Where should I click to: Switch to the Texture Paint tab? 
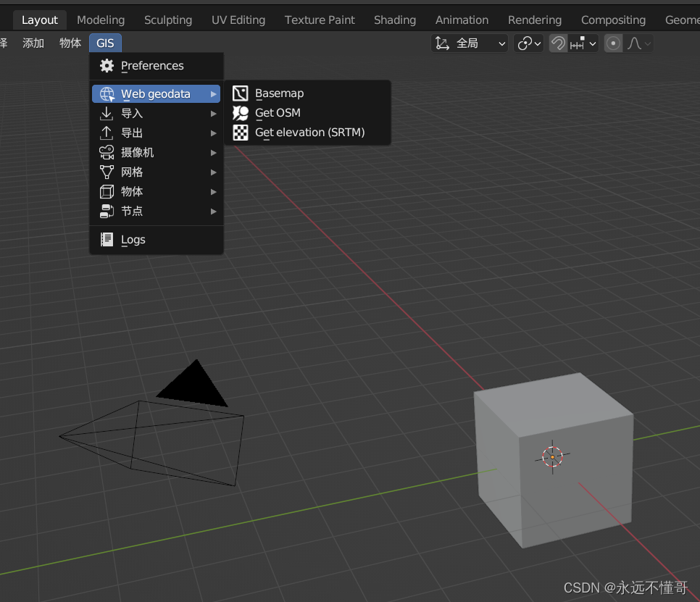tap(320, 20)
